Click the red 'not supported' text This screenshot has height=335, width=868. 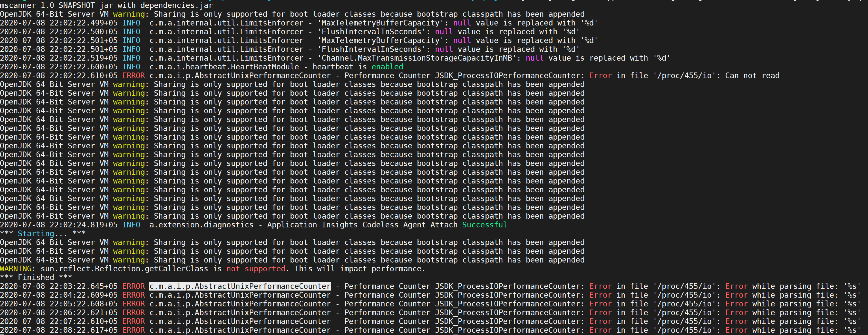point(256,269)
